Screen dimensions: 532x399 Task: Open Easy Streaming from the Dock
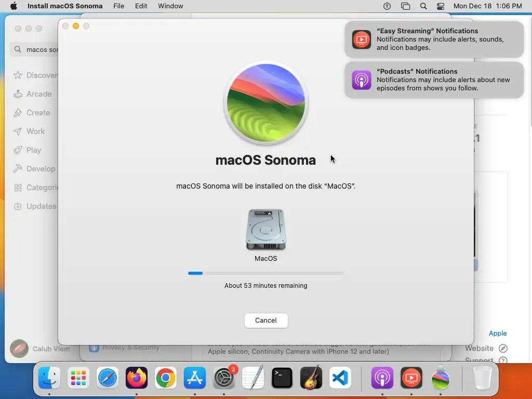[x=411, y=378]
